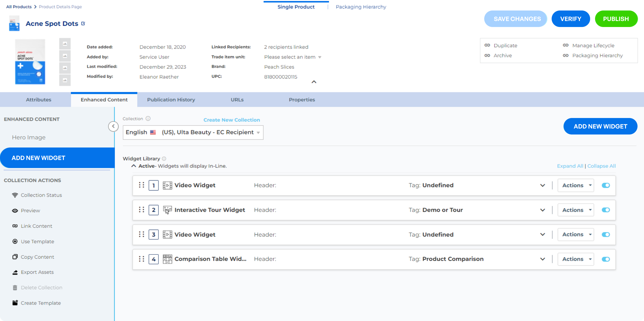Collapse the left sidebar with the arrow
The height and width of the screenshot is (321, 644).
point(113,126)
